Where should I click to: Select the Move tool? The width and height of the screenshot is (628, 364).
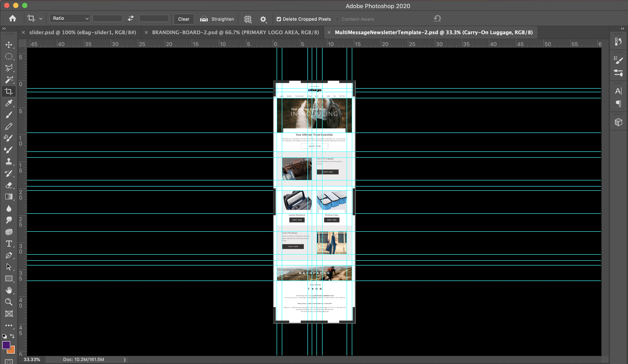pos(9,45)
